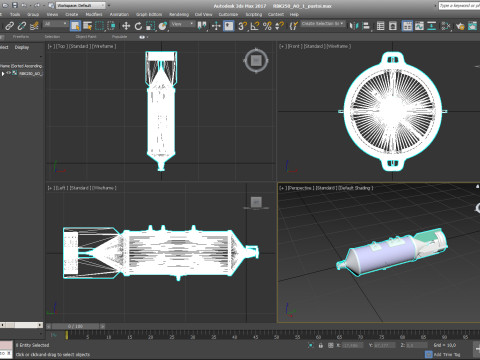The image size is (480, 360).
Task: Switch to Populate ribbon tab
Action: pos(119,37)
